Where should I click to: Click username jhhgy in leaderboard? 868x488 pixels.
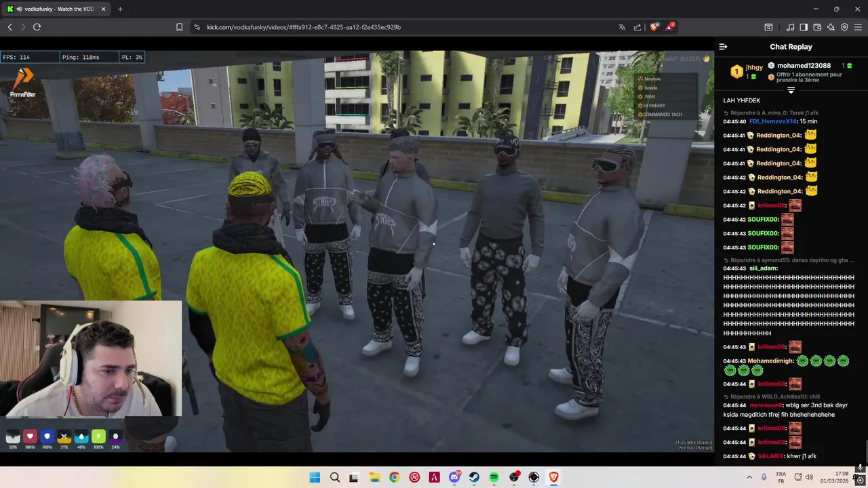[x=754, y=67]
